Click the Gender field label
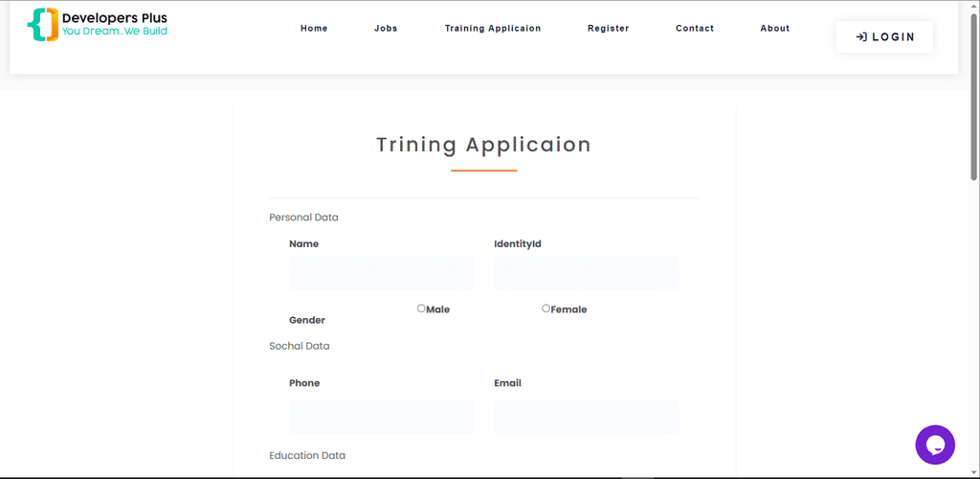The image size is (980, 479). coord(307,320)
